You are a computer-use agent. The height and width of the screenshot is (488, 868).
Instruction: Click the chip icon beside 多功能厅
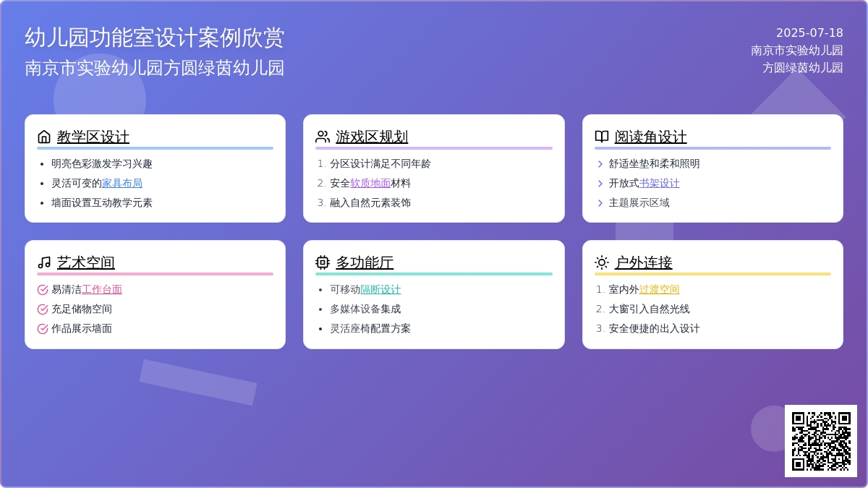tap(323, 262)
